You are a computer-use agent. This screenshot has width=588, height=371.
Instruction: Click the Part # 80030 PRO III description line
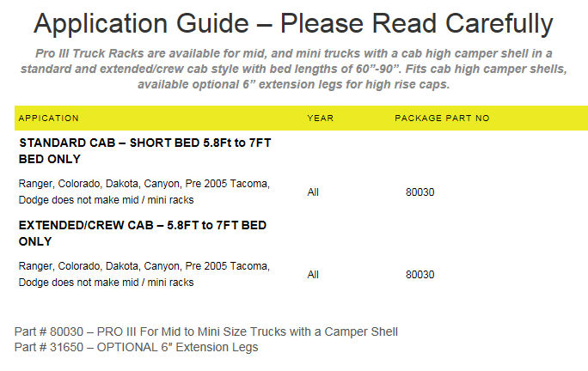(205, 331)
